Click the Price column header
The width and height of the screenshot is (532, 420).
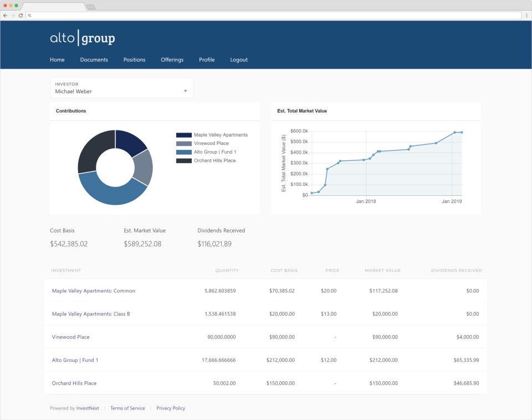332,271
